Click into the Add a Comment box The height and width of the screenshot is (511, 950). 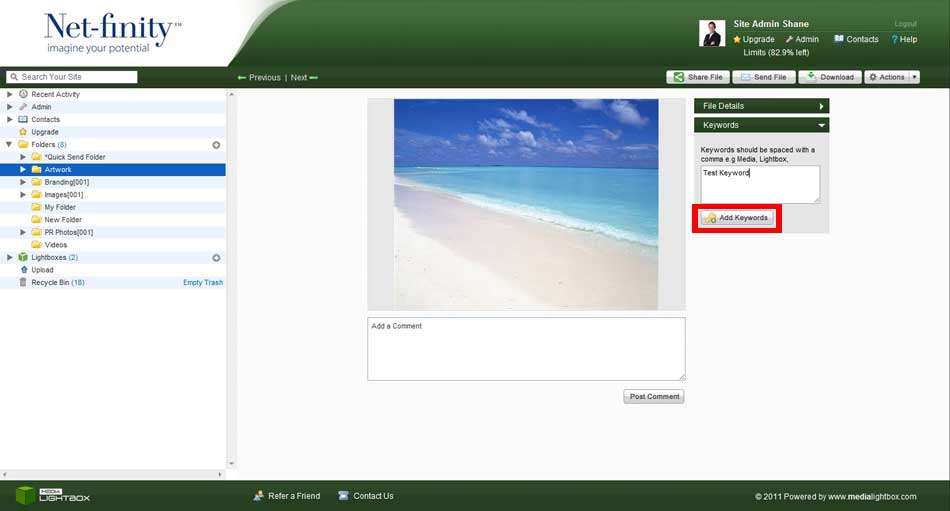click(x=526, y=349)
